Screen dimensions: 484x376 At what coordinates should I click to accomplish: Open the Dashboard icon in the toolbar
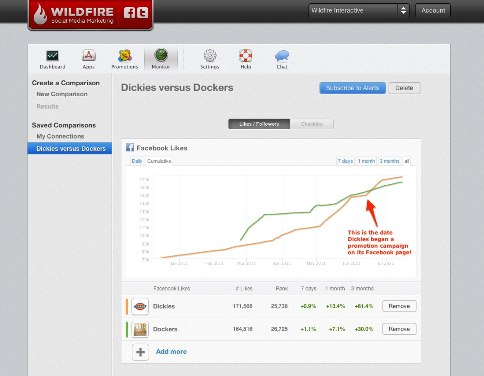pyautogui.click(x=52, y=56)
